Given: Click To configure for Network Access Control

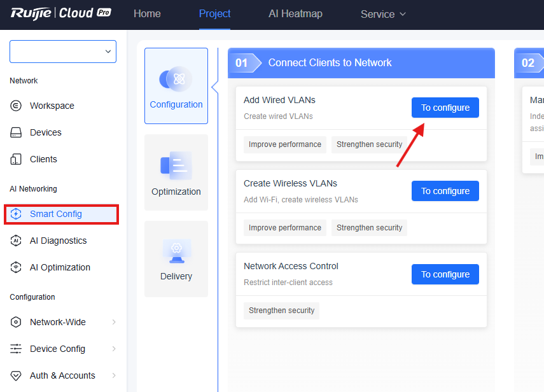Looking at the screenshot, I should tap(445, 274).
